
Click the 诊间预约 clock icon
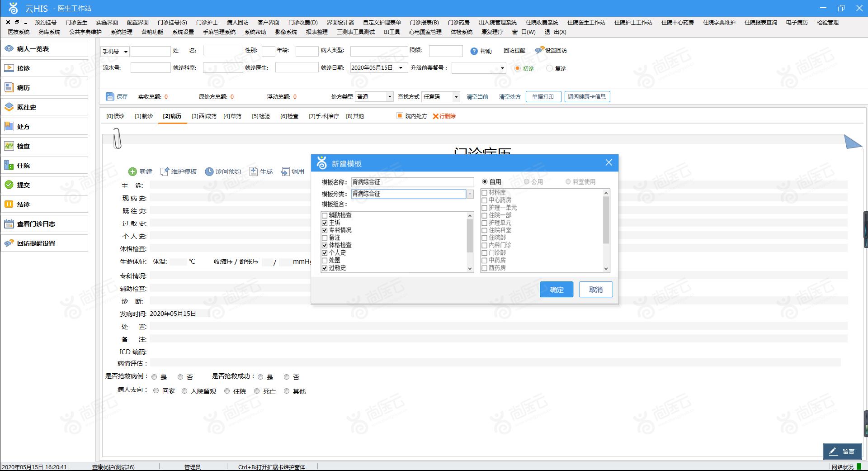(209, 171)
